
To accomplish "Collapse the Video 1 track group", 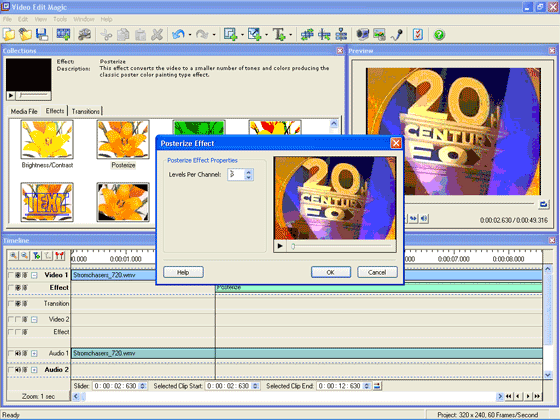I will (34, 275).
